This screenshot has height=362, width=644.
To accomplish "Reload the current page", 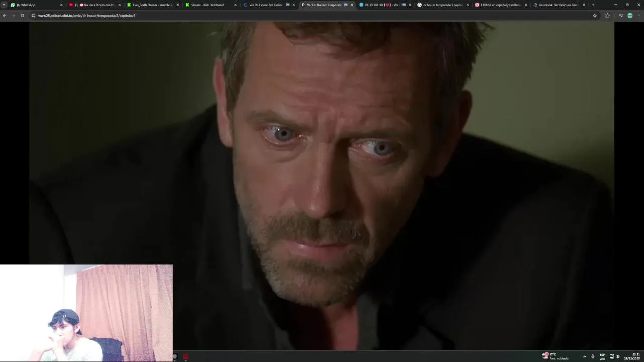I will pyautogui.click(x=22, y=16).
